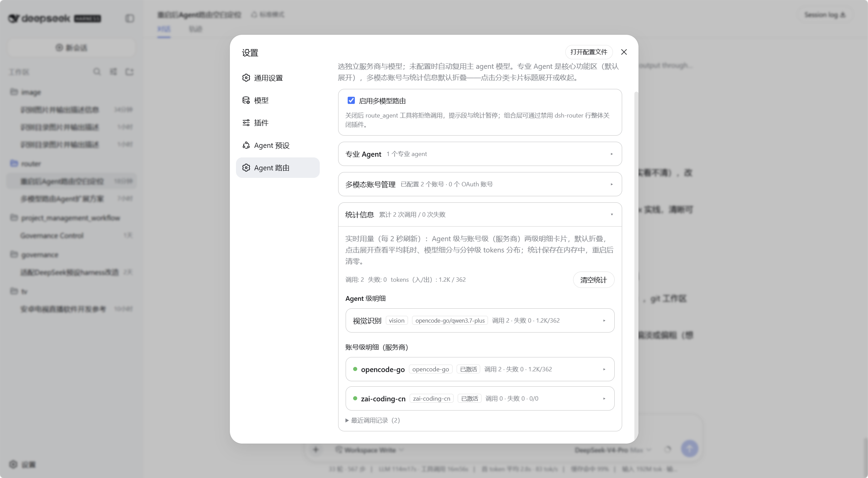Image resolution: width=868 pixels, height=478 pixels.
Task: Expand the 专业 Agent section arrow
Action: point(612,154)
